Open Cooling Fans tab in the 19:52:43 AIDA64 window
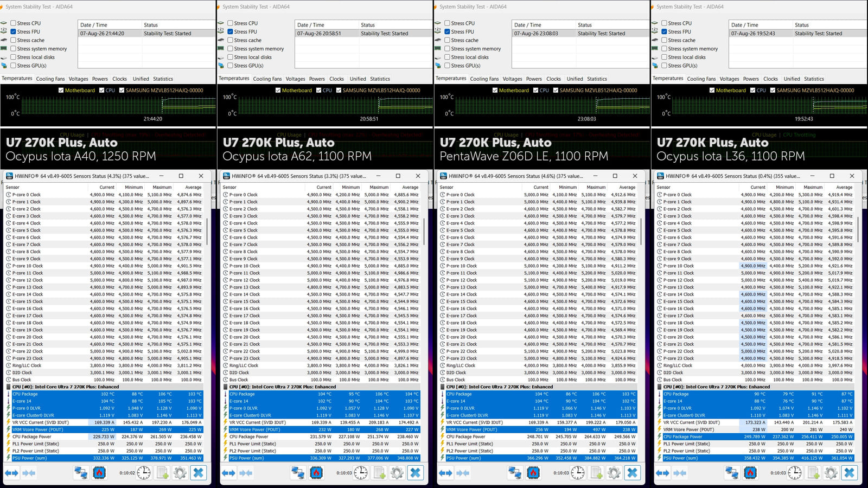 [701, 79]
